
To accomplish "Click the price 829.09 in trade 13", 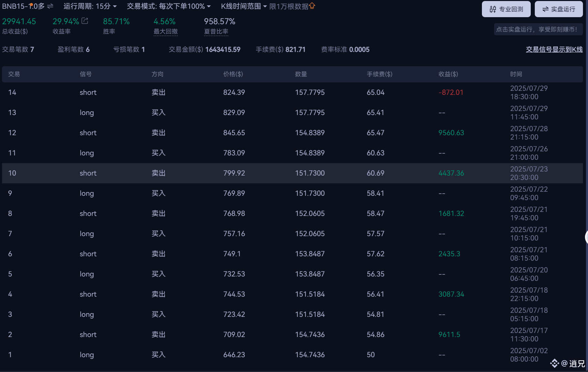I will point(234,113).
